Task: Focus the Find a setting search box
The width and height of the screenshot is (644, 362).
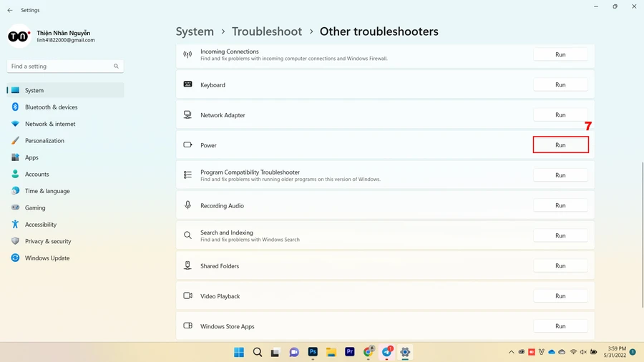Action: tap(65, 66)
